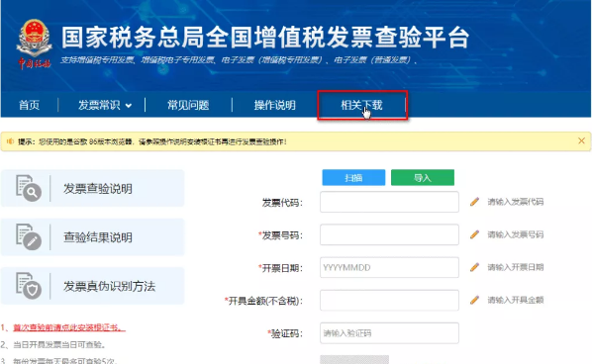Focus the 开票日期 YYYYMMDD field
The height and width of the screenshot is (364, 592).
tap(389, 267)
